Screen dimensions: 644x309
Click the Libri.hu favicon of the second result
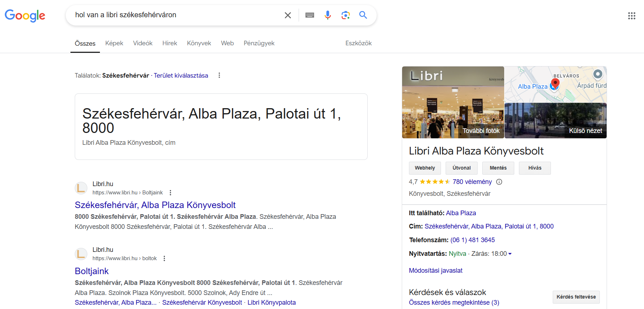coord(81,254)
